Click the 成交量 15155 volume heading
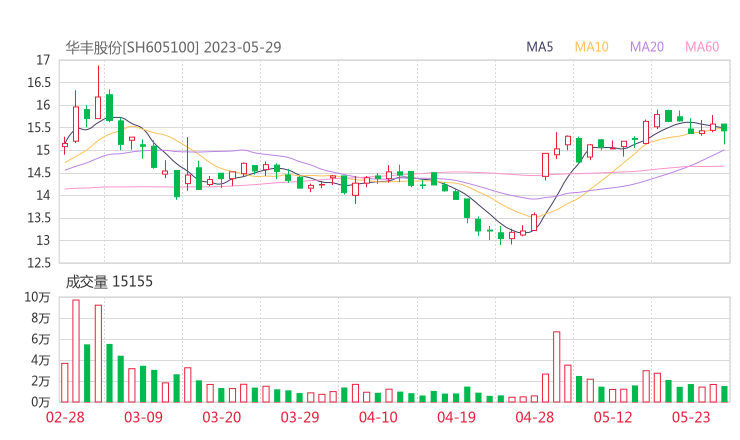 tap(109, 282)
